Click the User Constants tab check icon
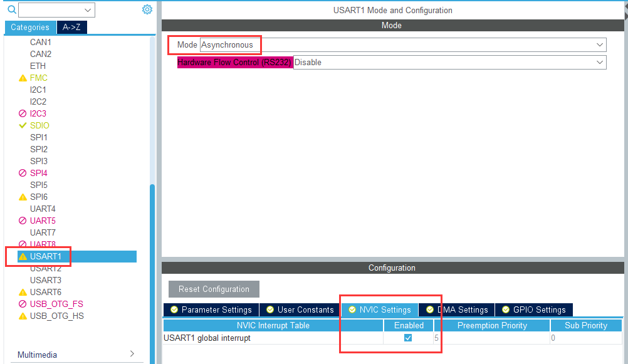 pos(270,309)
